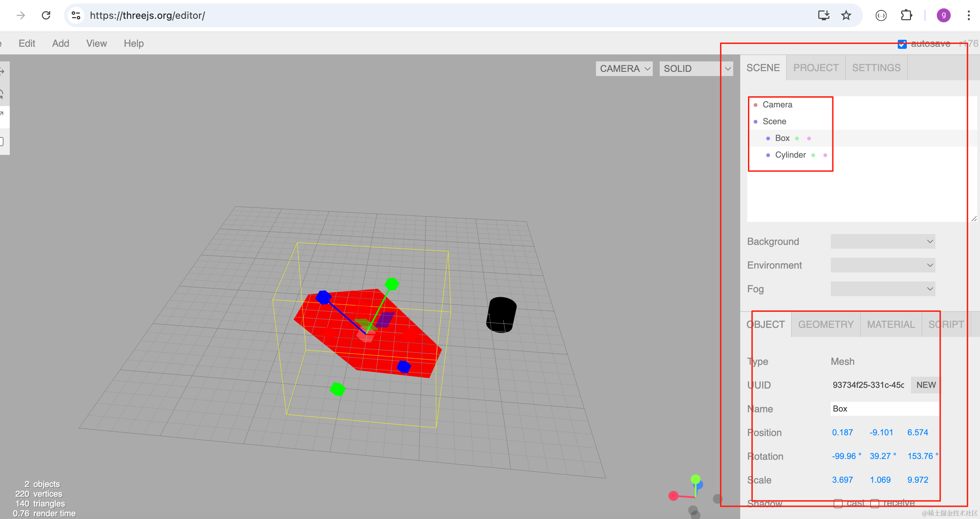The height and width of the screenshot is (519, 980).
Task: Click the Position X value 0.187
Action: coord(842,433)
